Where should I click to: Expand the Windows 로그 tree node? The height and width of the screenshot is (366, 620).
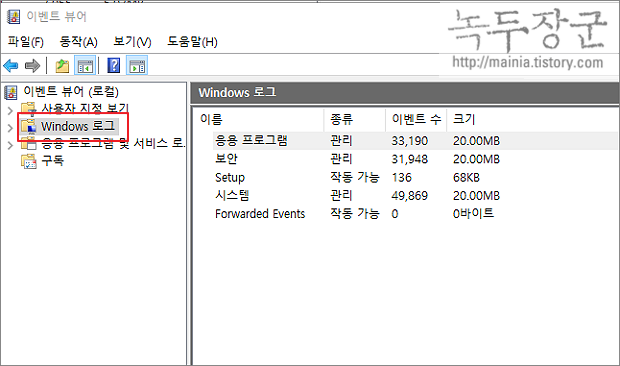pos(10,128)
